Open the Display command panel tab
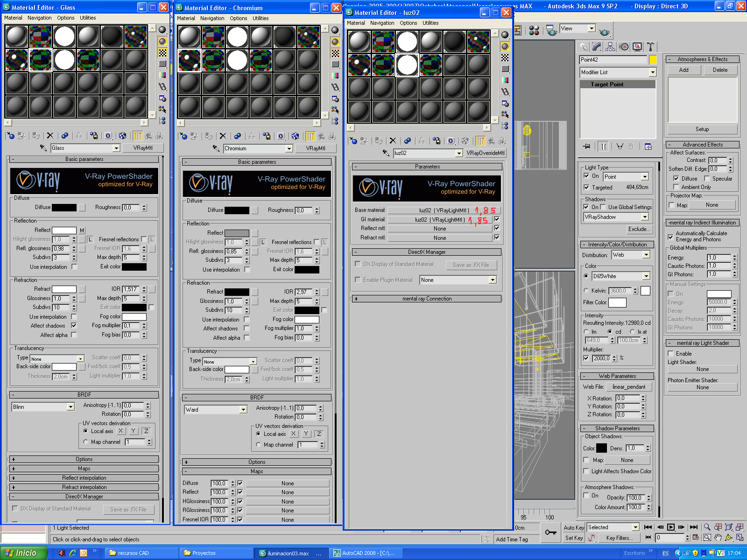The width and height of the screenshot is (747, 560). coord(637,47)
